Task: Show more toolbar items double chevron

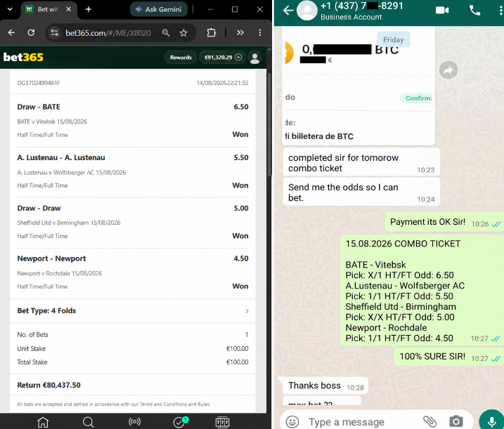Action: pyautogui.click(x=240, y=32)
